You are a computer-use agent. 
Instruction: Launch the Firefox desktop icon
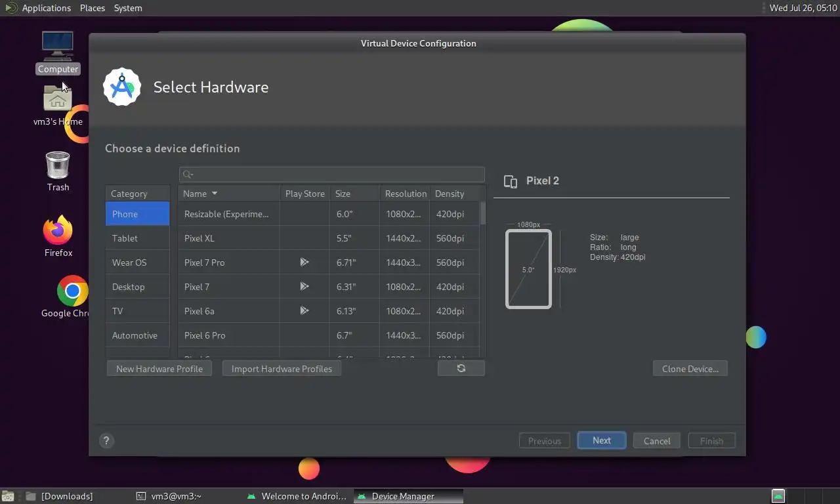(x=58, y=236)
